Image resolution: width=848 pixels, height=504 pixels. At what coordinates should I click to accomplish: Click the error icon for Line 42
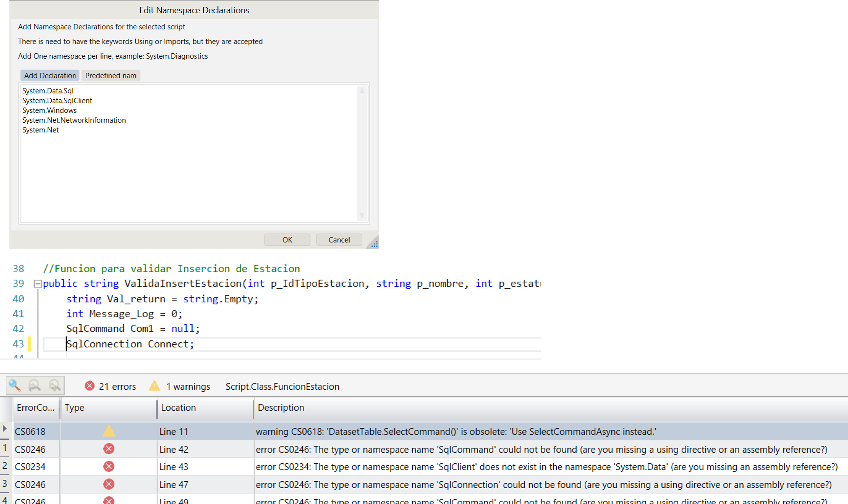click(109, 449)
